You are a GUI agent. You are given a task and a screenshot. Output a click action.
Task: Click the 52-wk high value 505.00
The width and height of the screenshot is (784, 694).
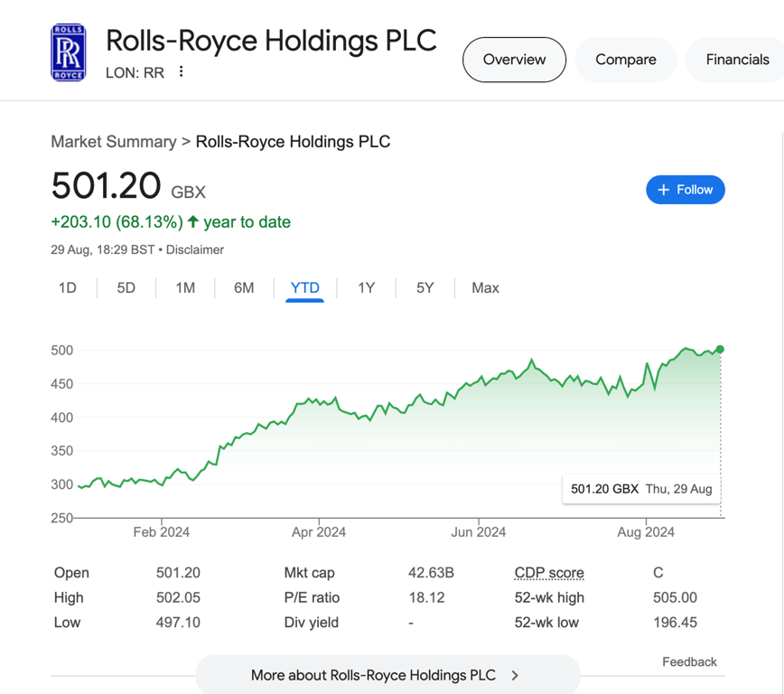(675, 597)
